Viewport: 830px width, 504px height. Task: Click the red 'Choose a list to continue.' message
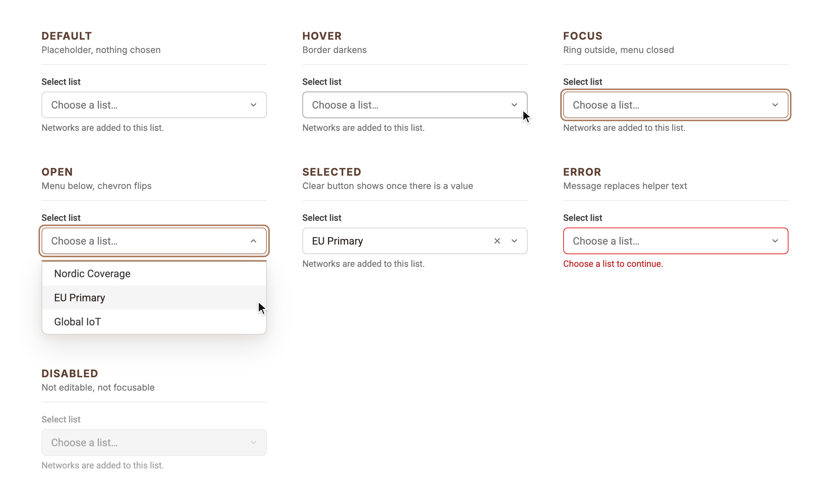click(x=613, y=264)
